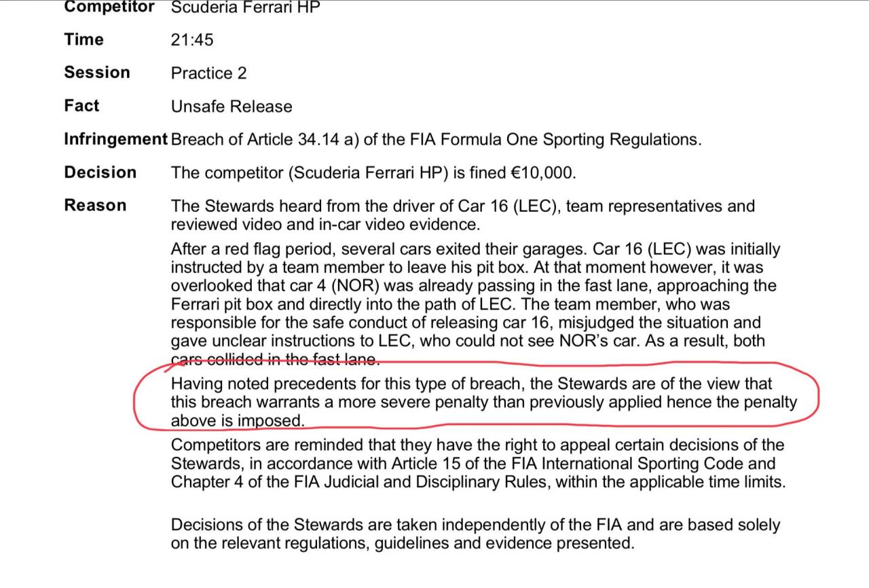Click the "Competitor" label at top
Viewport: 869px width, 588px height.
(x=109, y=7)
